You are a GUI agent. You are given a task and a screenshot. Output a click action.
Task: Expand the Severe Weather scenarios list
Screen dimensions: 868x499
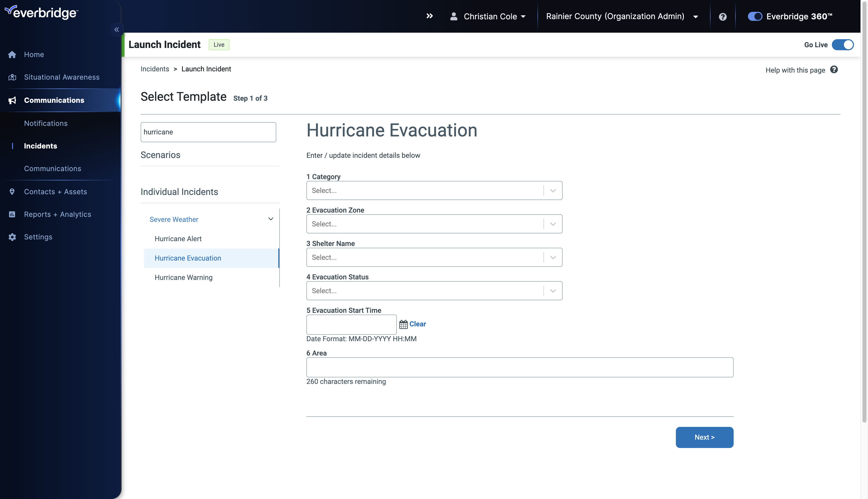(270, 219)
